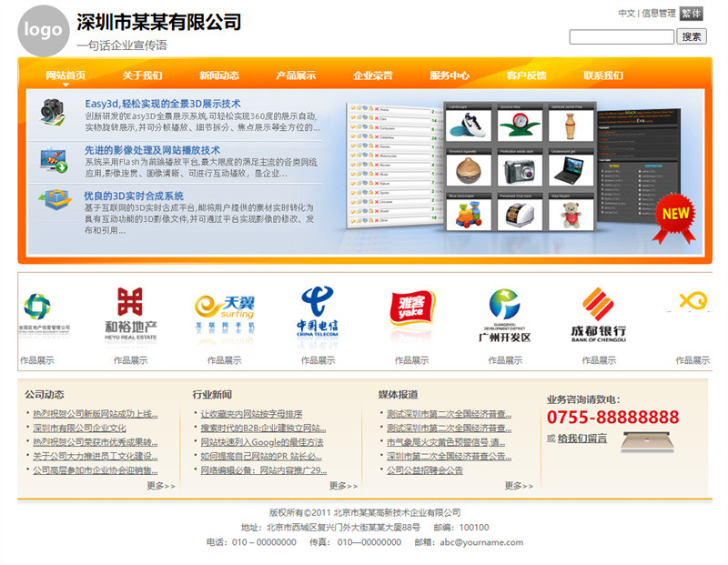Screen dimensions: 728x565
Task: Open the 关于我们 menu item
Action: pos(143,76)
